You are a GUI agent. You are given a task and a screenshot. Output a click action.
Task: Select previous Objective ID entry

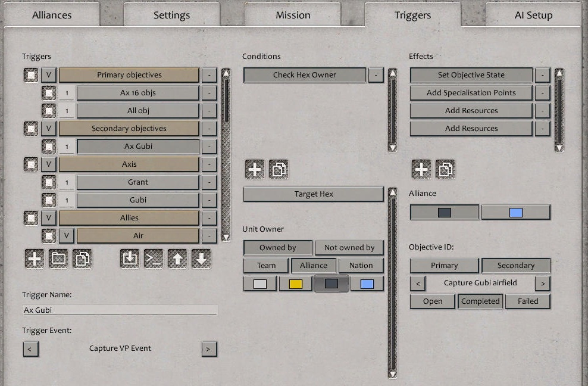coord(418,284)
